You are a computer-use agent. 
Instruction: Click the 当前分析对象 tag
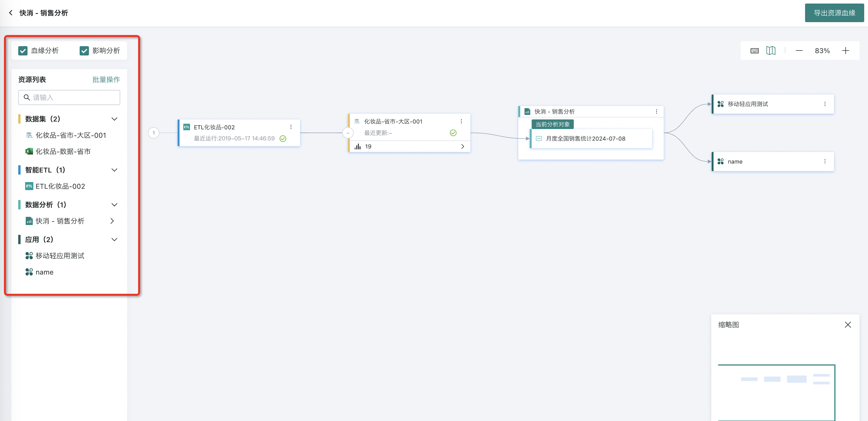pos(553,124)
